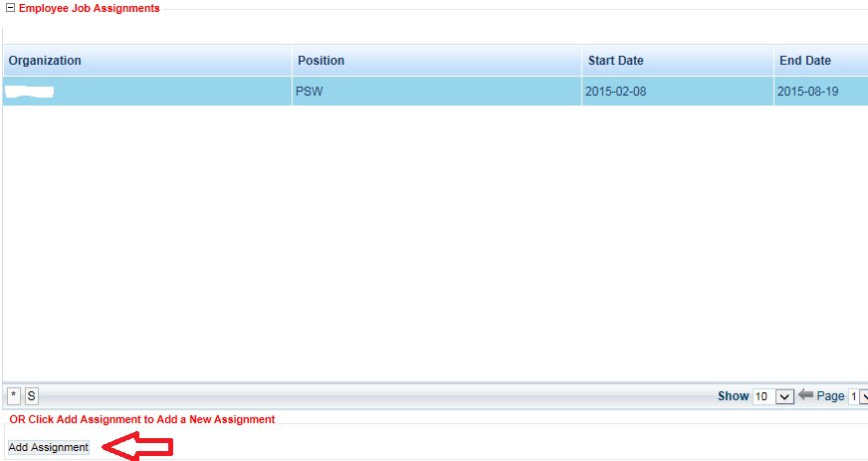Click the S button in grid footer

click(31, 396)
